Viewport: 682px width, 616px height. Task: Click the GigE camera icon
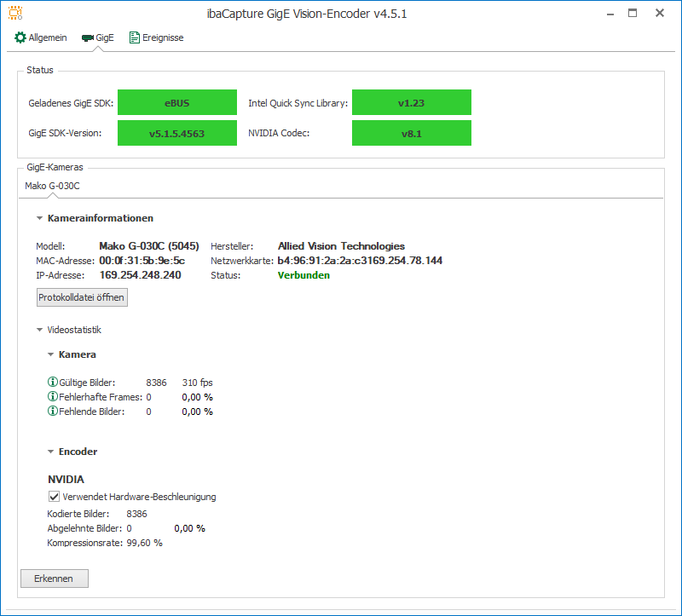click(88, 37)
